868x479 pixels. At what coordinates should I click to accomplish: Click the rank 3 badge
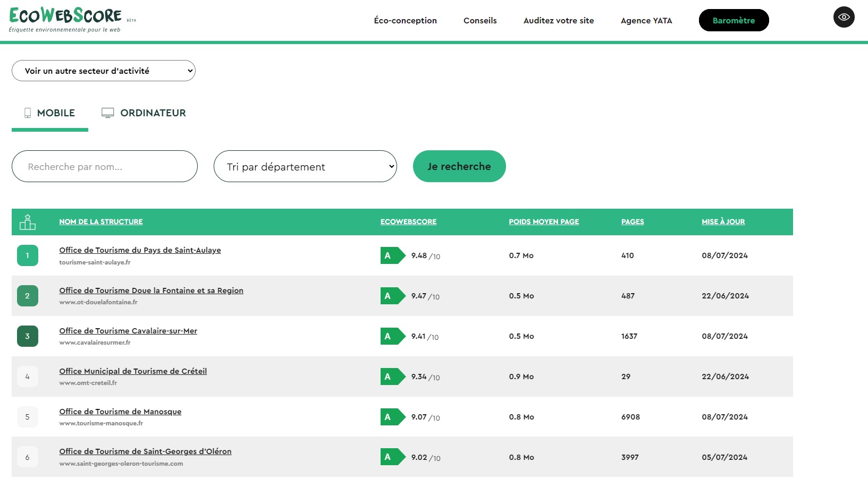click(x=28, y=336)
